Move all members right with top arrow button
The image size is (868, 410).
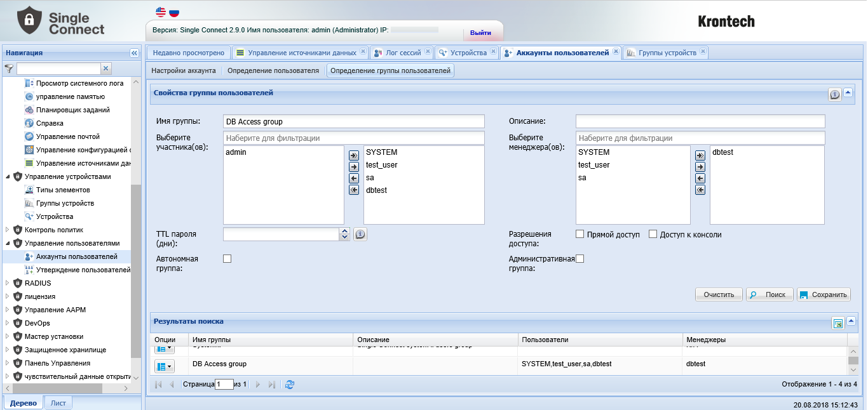tap(354, 155)
